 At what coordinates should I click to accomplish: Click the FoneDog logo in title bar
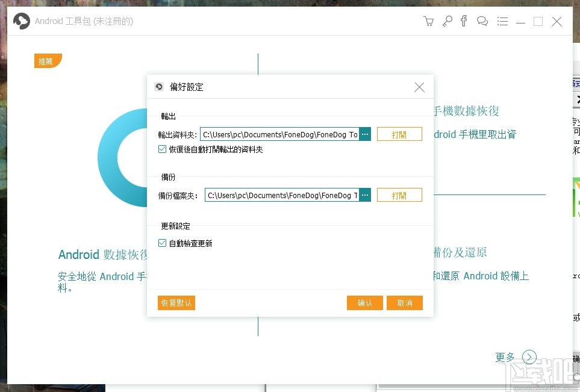coord(22,21)
